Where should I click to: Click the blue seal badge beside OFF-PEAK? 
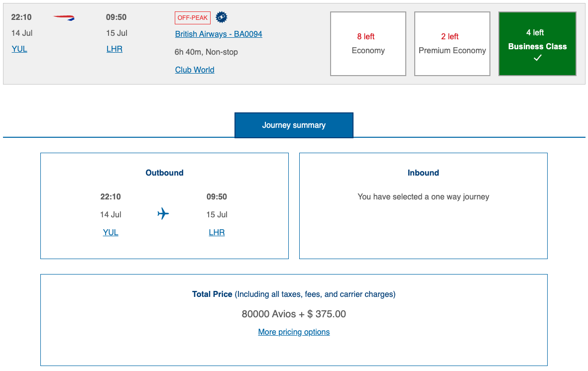[221, 17]
